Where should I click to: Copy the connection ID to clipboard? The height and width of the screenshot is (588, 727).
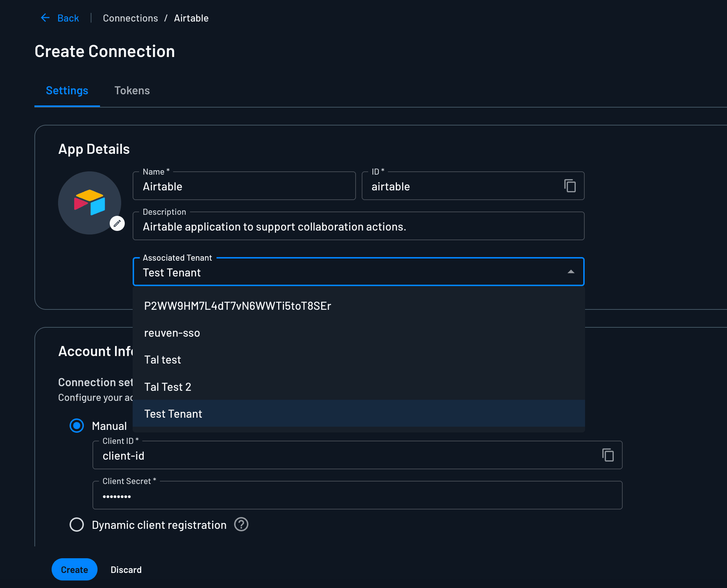click(570, 186)
